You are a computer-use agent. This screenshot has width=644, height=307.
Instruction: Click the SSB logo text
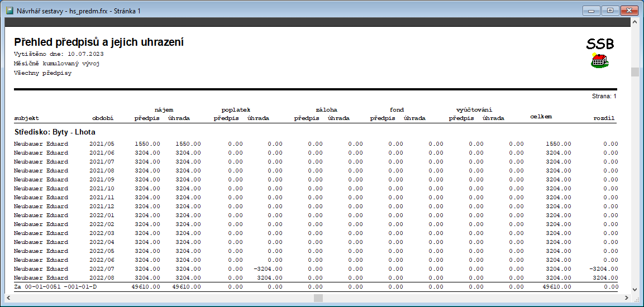[x=600, y=45]
